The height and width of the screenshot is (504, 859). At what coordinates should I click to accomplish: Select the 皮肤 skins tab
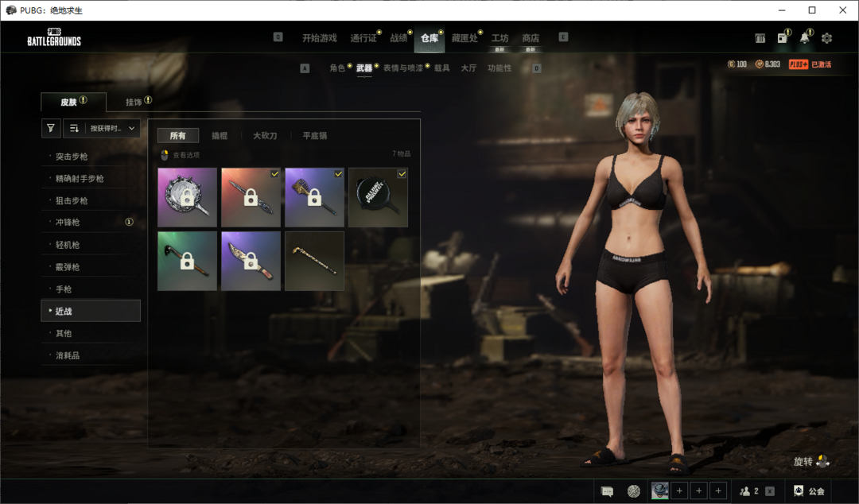tap(73, 102)
